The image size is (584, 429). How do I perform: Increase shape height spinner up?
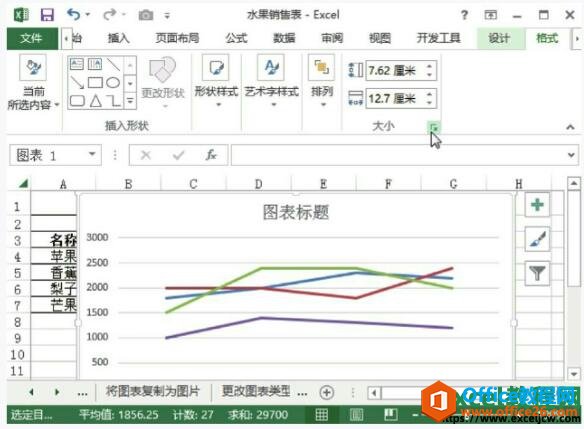point(429,66)
